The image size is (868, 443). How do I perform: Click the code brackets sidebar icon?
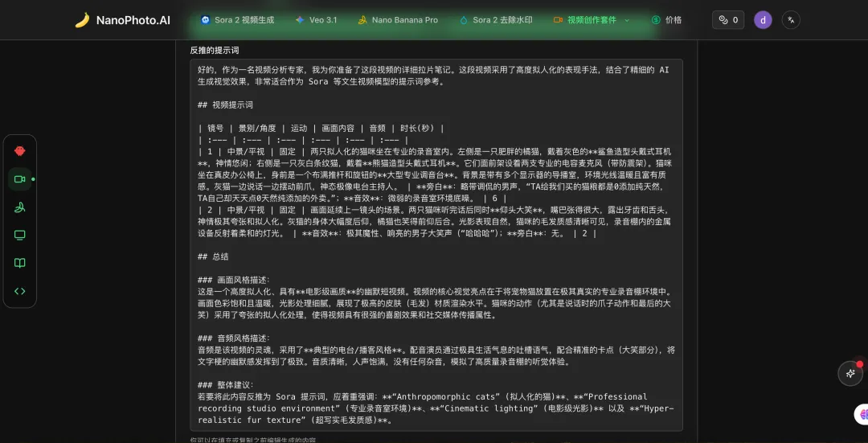pos(20,291)
